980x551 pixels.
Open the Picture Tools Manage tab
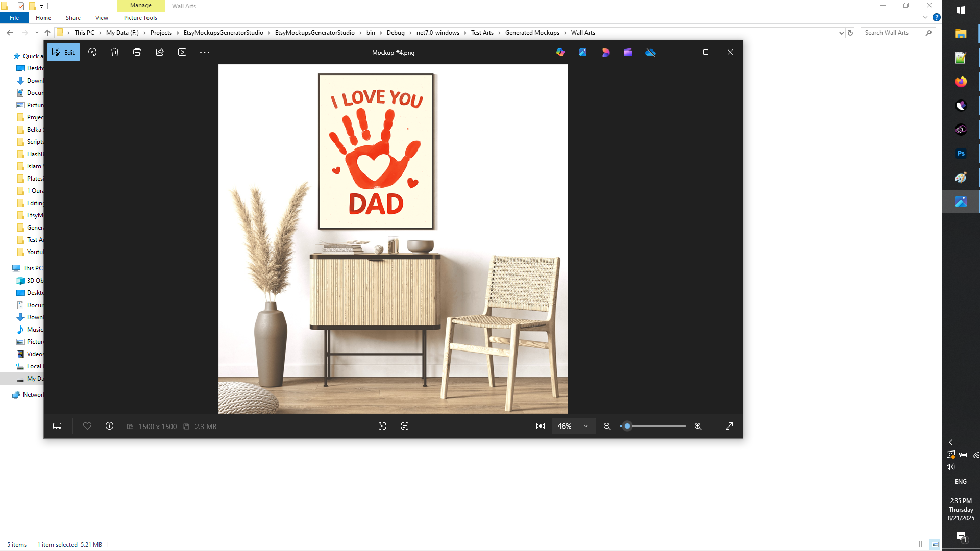(x=140, y=5)
